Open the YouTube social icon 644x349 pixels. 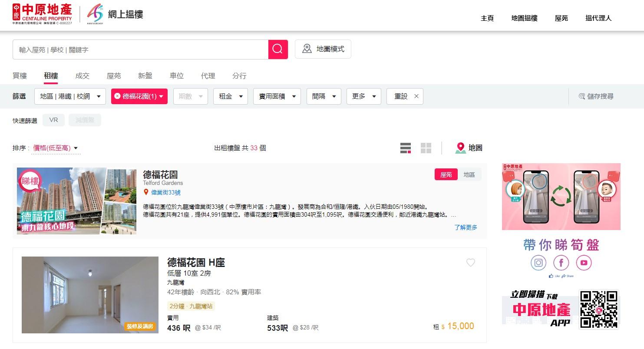click(x=584, y=263)
